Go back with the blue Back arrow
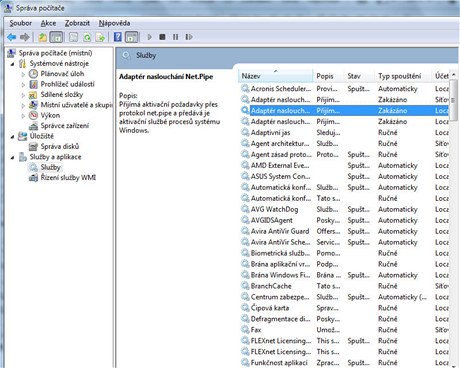The image size is (460, 368). click(x=12, y=37)
